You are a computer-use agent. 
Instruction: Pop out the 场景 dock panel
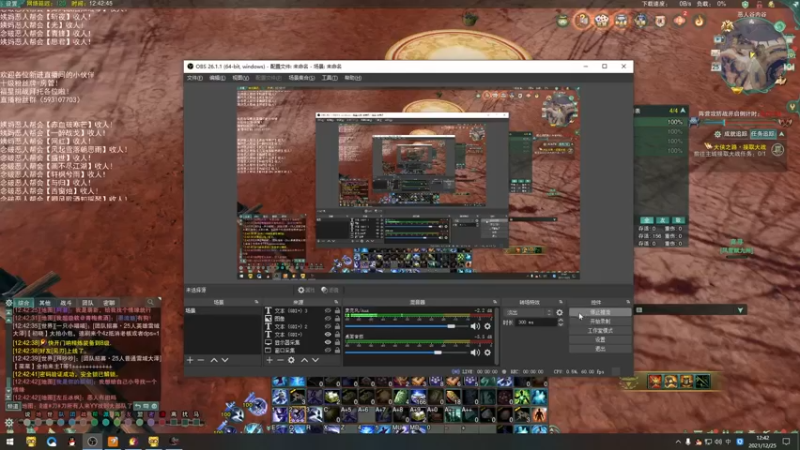coord(257,302)
